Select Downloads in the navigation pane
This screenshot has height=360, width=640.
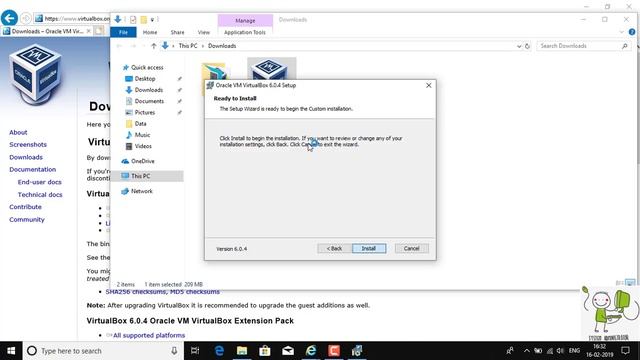pyautogui.click(x=149, y=90)
